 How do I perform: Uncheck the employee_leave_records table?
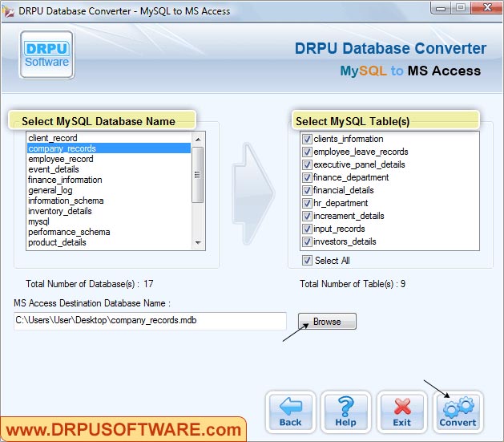point(307,152)
